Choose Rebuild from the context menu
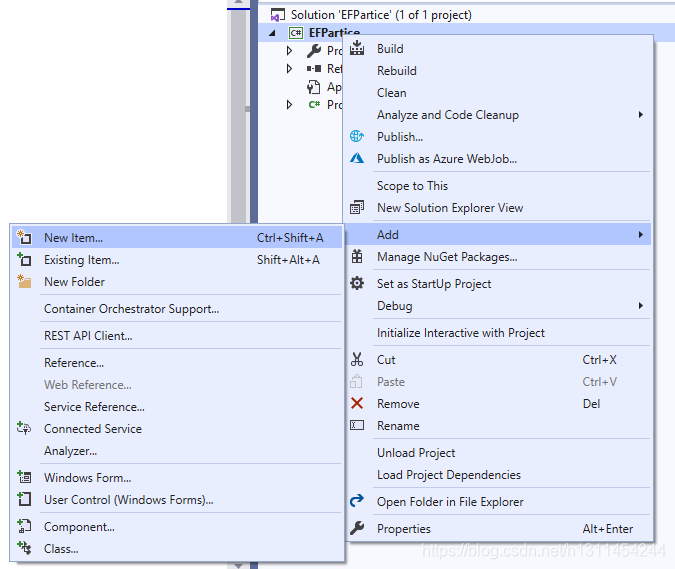 499,70
